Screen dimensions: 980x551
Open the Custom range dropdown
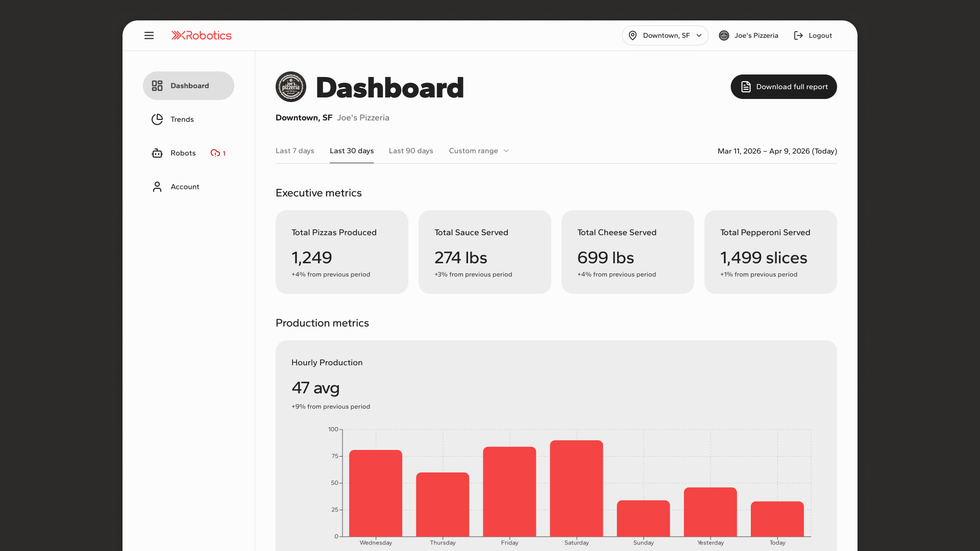tap(479, 151)
